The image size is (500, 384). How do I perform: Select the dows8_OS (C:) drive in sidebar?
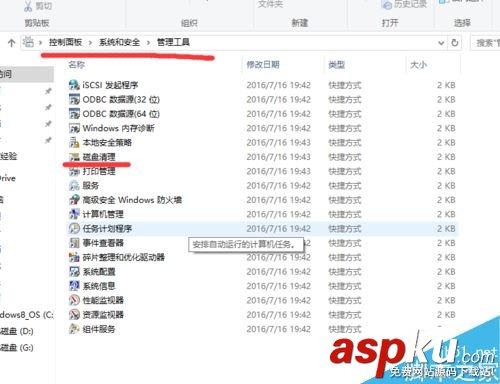click(x=27, y=314)
